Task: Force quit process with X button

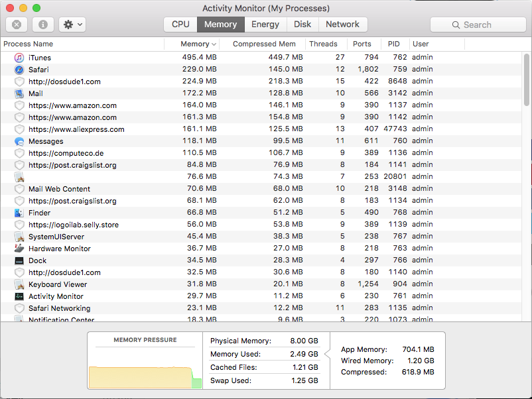Action: pos(17,25)
